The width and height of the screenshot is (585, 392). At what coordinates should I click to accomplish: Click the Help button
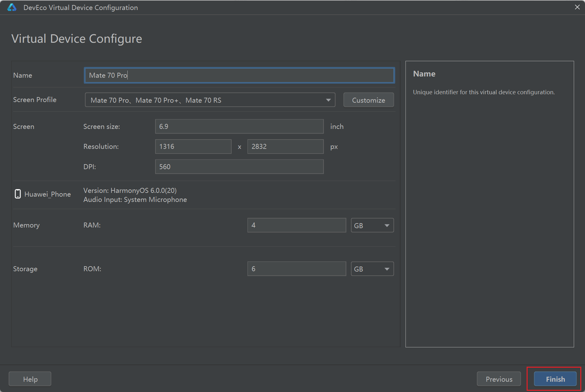pyautogui.click(x=30, y=379)
